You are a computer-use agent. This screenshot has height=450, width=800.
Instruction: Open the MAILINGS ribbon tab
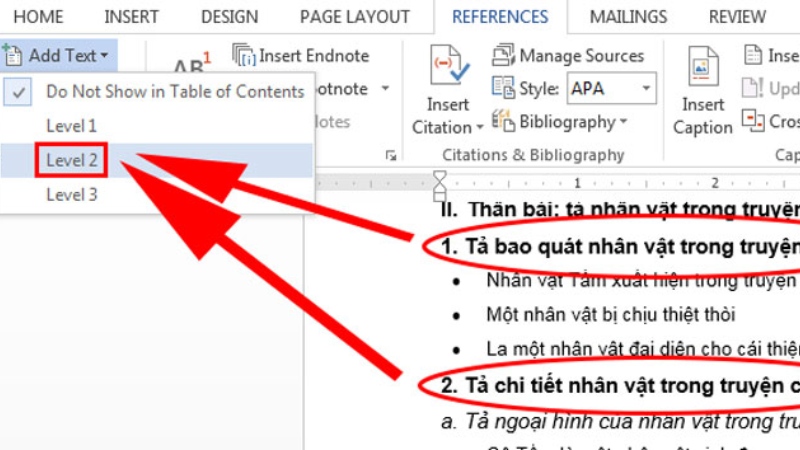pos(628,17)
